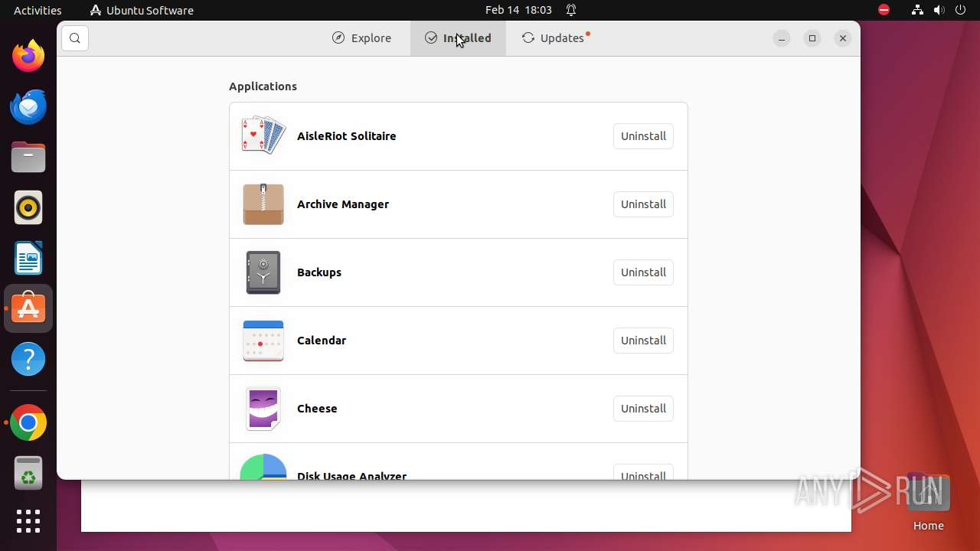
Task: Click the red do-not-disturb tray icon
Action: coord(884,10)
